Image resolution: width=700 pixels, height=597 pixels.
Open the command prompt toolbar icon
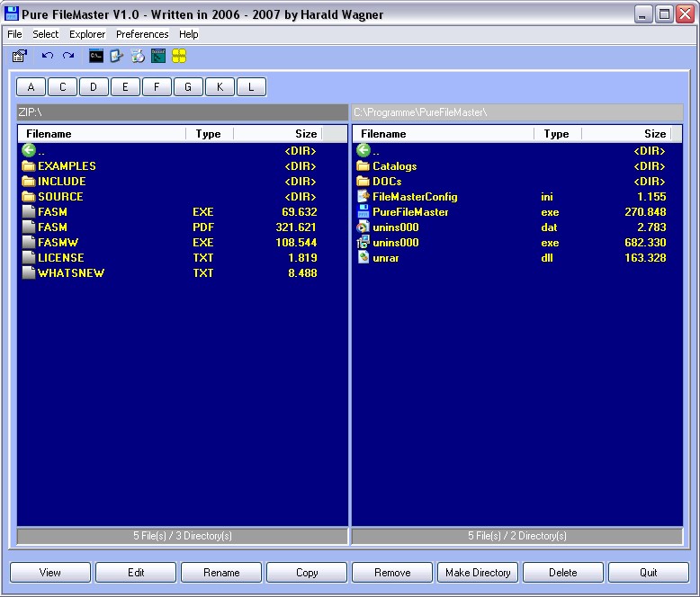click(96, 56)
